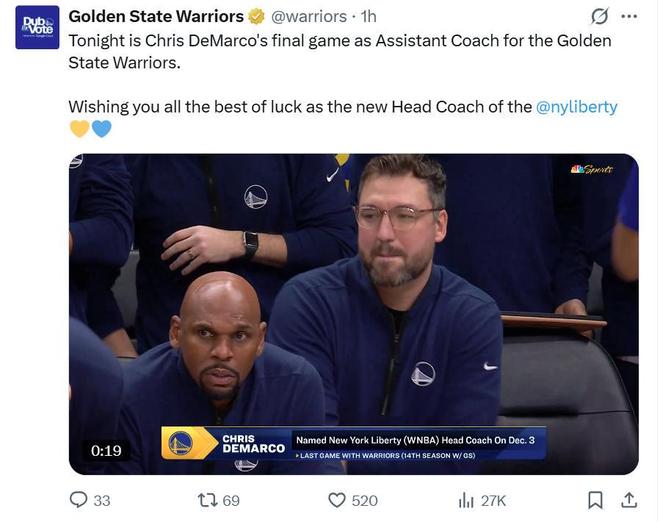Click the gold verified badge
The height and width of the screenshot is (522, 660).
click(x=257, y=17)
